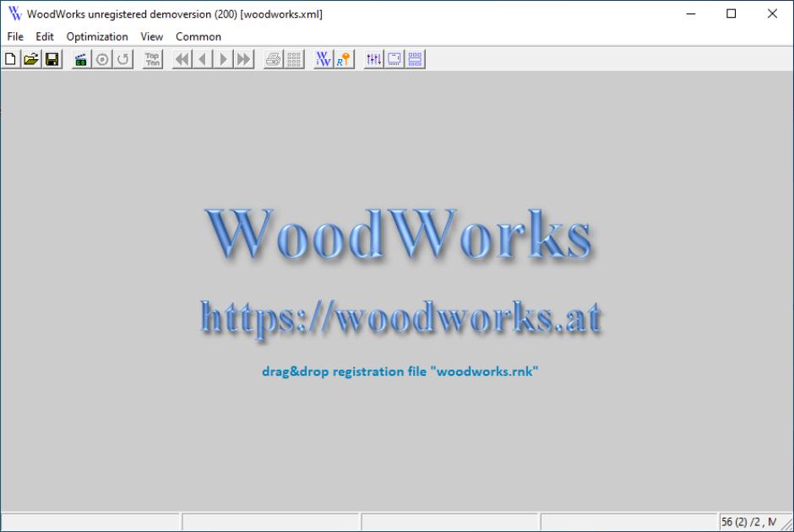Click the grid layout toolbar icon

coord(294,59)
